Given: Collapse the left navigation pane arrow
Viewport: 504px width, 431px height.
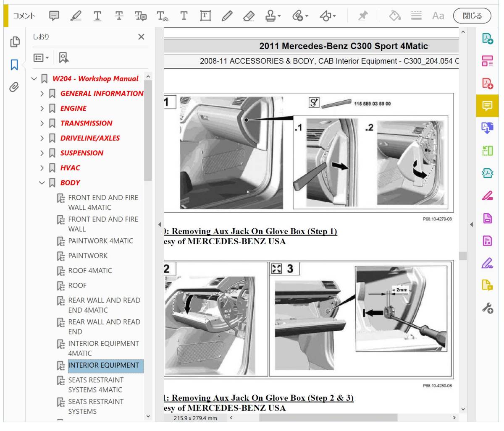Looking at the screenshot, I should coord(160,225).
